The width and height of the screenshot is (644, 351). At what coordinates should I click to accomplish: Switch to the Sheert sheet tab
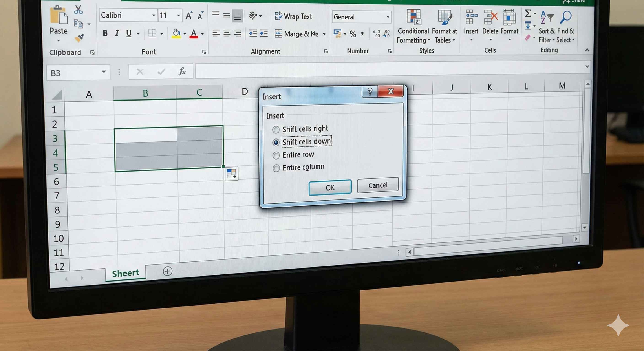[x=125, y=273]
